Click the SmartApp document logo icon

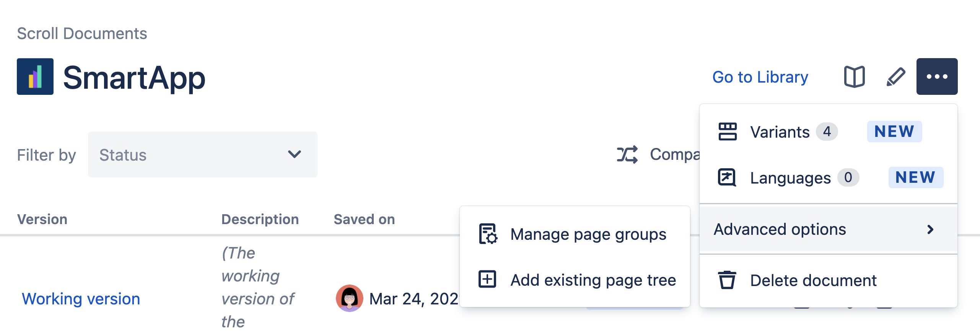(x=35, y=76)
